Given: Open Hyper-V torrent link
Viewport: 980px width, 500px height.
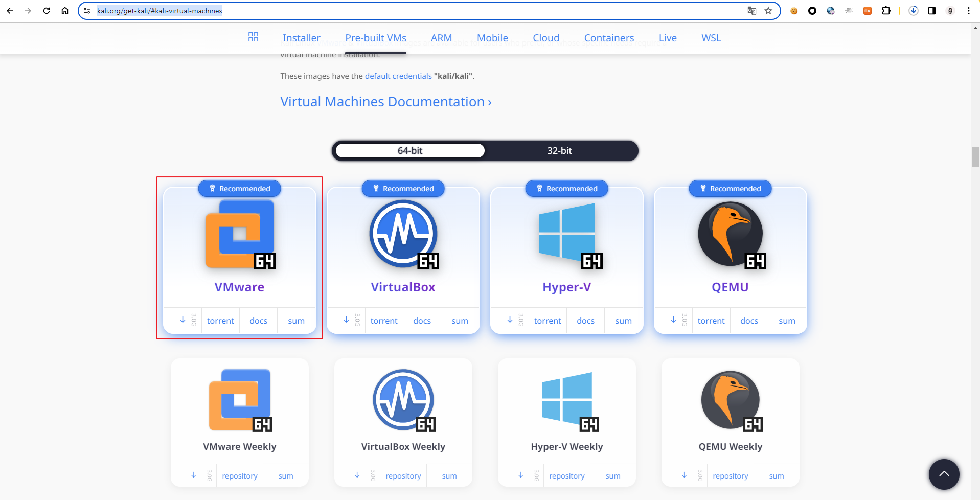Looking at the screenshot, I should 548,321.
